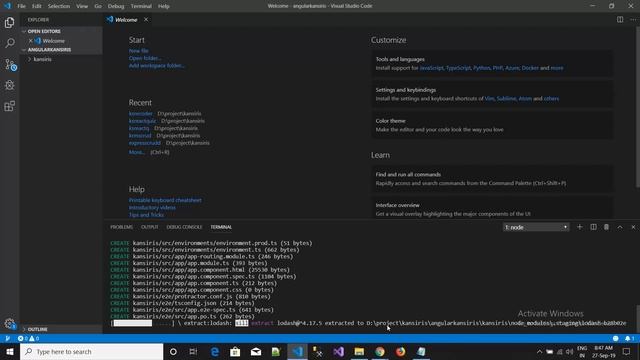640x360 pixels.
Task: Open the Explorer view in activity bar
Action: point(9,22)
